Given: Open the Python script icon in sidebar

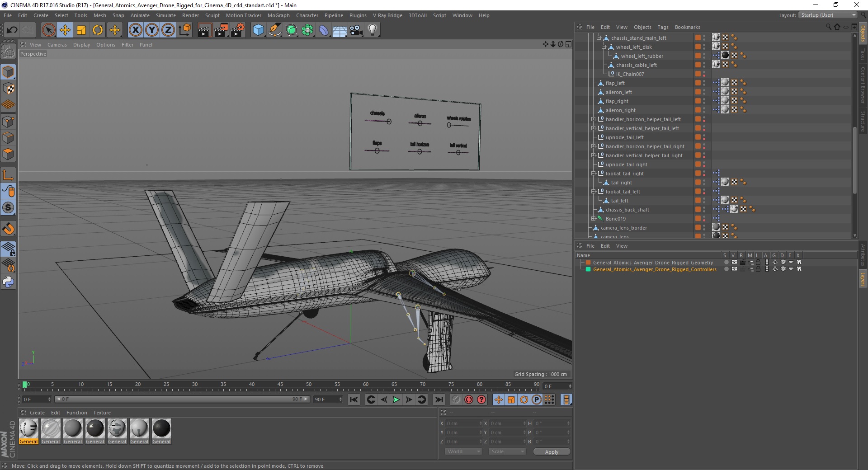Looking at the screenshot, I should coord(8,282).
